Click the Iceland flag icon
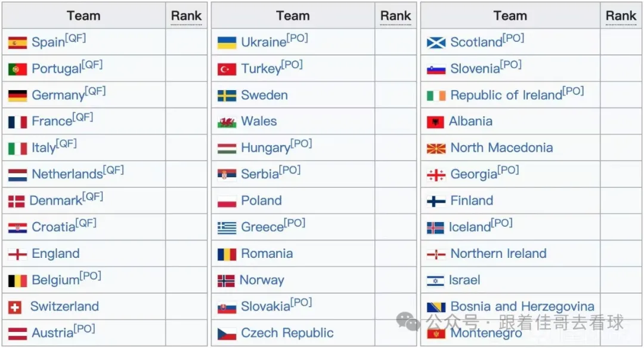The height and width of the screenshot is (348, 644). [436, 228]
